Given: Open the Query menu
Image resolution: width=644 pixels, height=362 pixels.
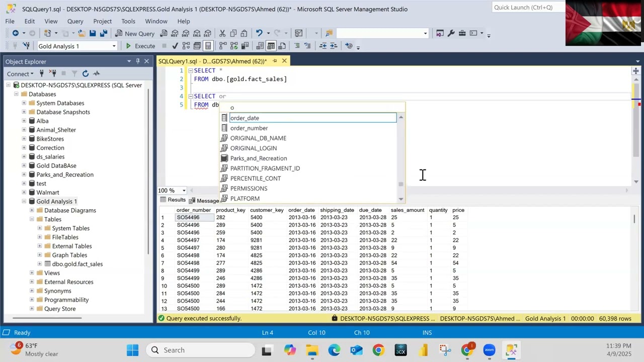Looking at the screenshot, I should coord(75,21).
